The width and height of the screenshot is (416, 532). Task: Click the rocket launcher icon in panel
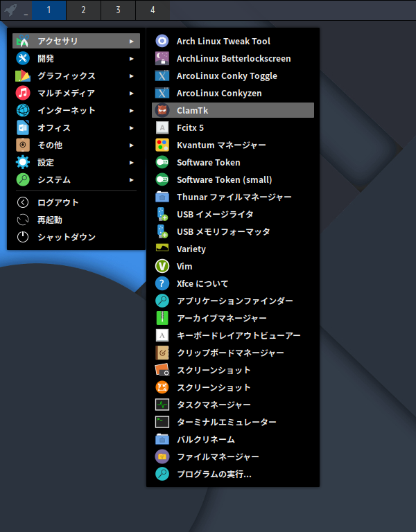point(10,10)
